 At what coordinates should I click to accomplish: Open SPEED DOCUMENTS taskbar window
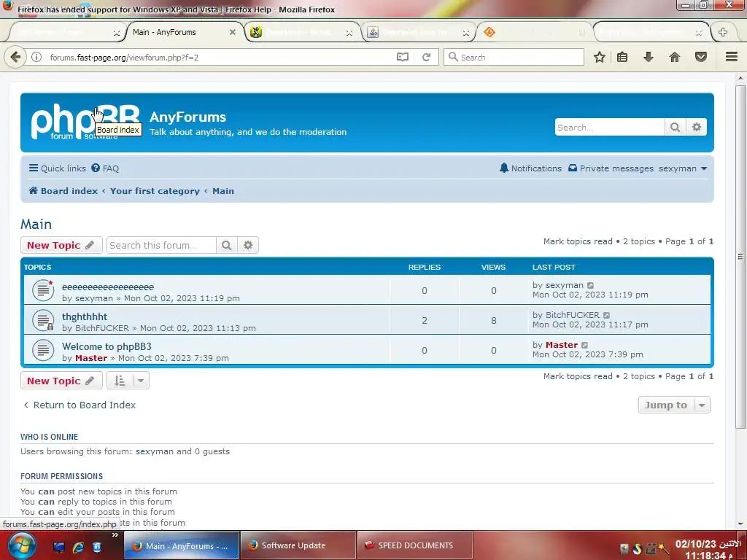415,545
